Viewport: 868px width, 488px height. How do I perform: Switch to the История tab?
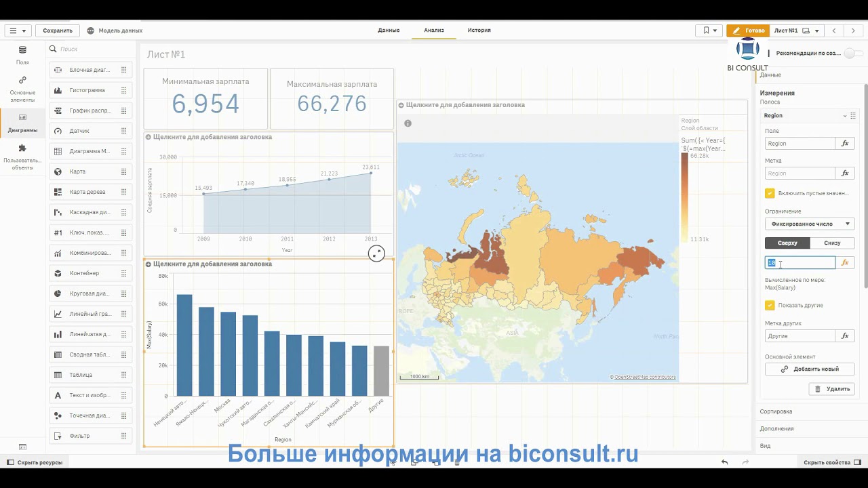point(479,30)
